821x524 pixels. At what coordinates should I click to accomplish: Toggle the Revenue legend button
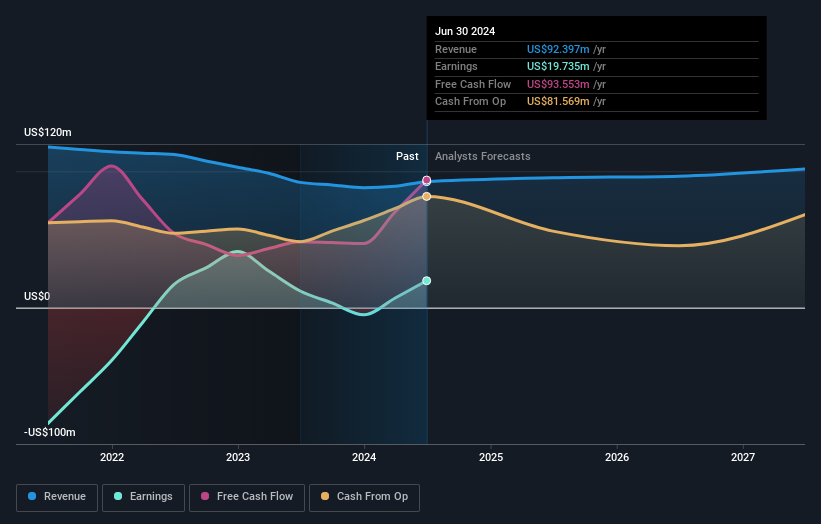[x=57, y=497]
